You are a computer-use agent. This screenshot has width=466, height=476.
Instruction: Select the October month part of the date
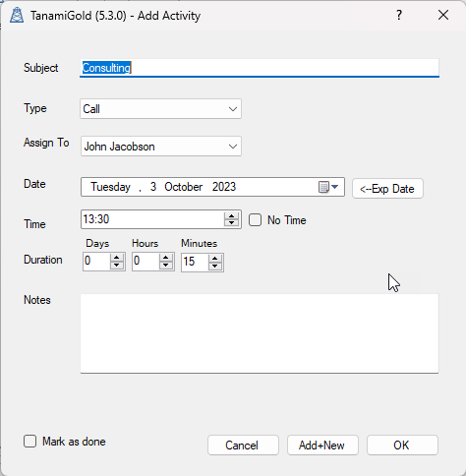click(184, 187)
